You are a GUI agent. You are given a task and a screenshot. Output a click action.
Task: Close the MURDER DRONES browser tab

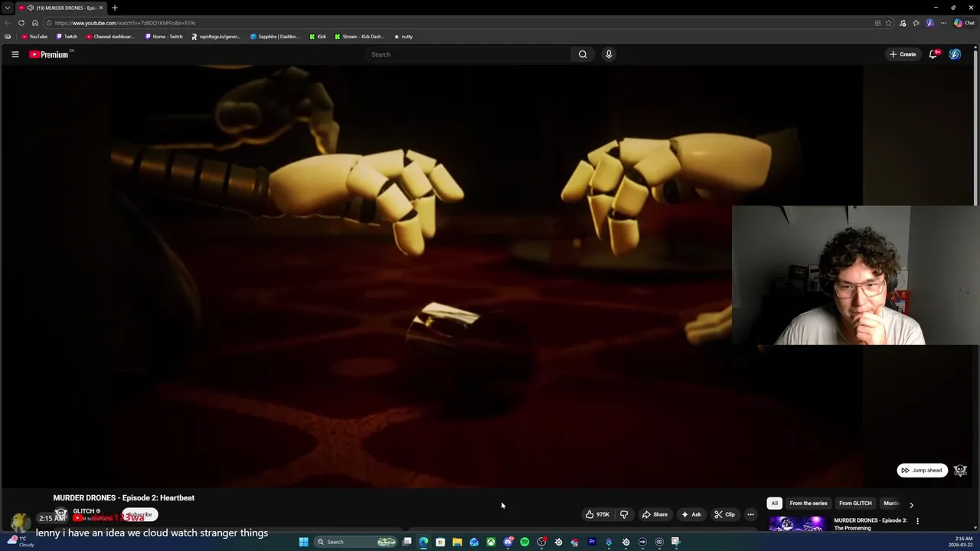[100, 8]
